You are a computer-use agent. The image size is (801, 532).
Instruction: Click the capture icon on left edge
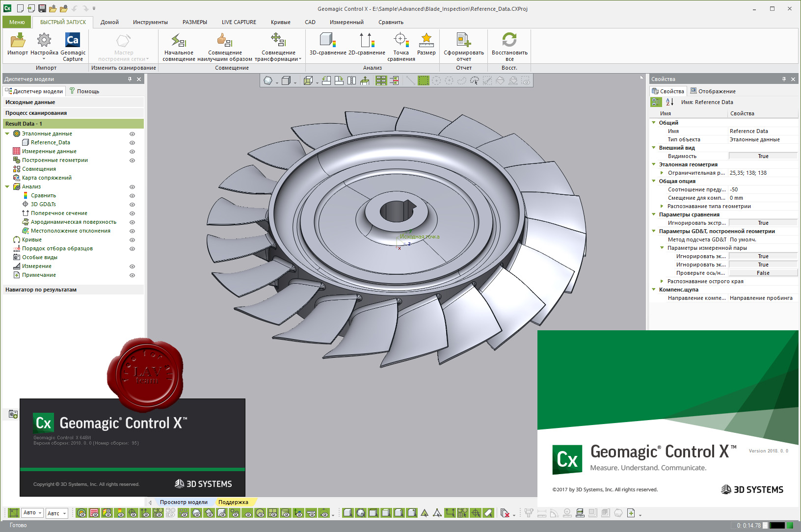pyautogui.click(x=13, y=414)
